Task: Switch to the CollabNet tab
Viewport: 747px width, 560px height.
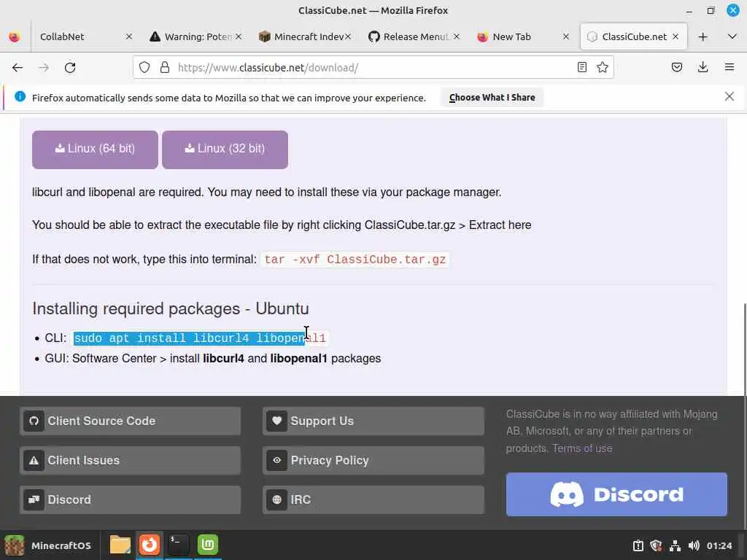Action: point(81,36)
